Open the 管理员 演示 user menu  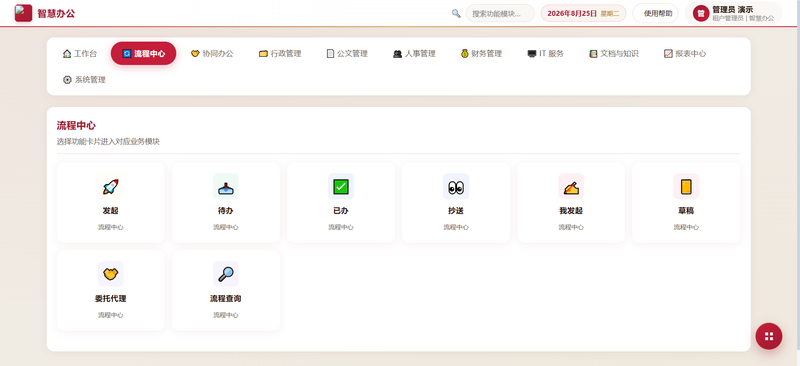[x=733, y=13]
